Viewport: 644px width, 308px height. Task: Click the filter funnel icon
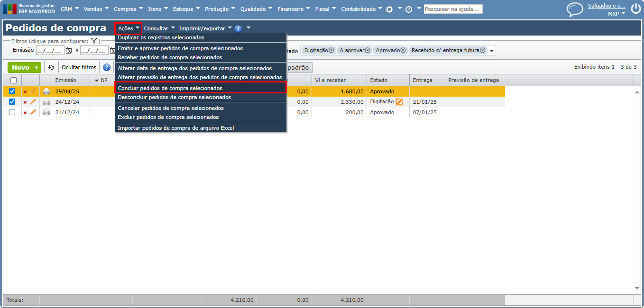(x=94, y=41)
